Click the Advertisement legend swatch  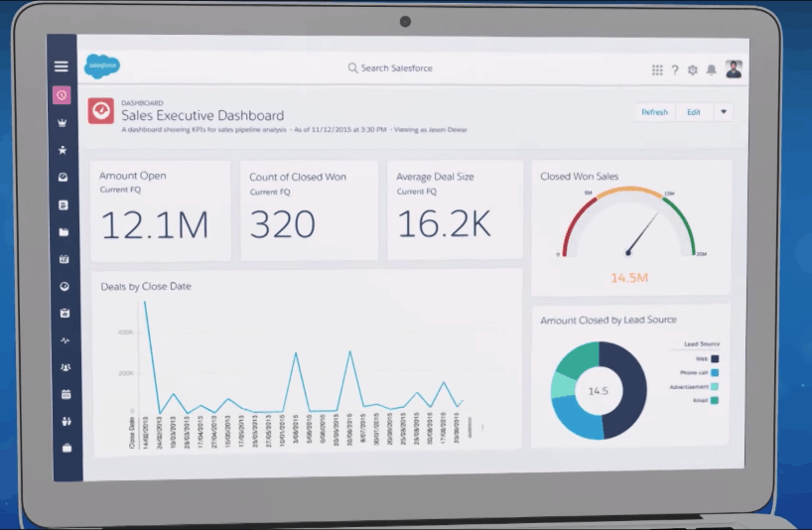715,387
